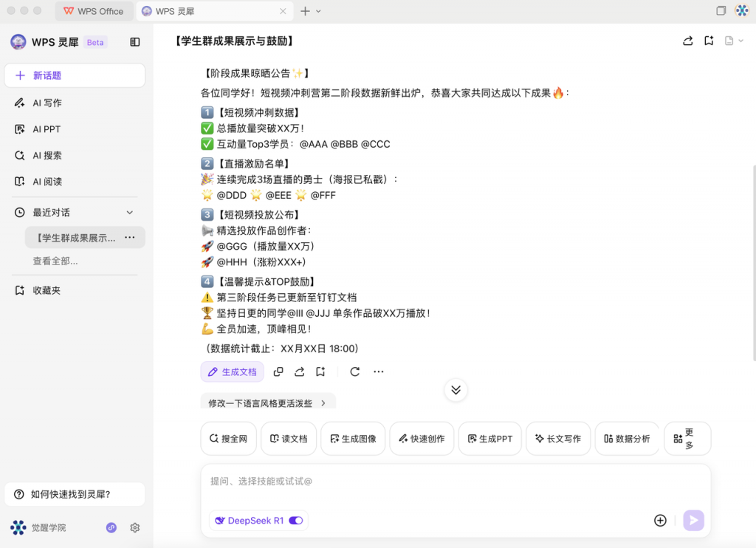
Task: Click the conversation title 学生群成果展示与鼓励
Action: pyautogui.click(x=234, y=41)
